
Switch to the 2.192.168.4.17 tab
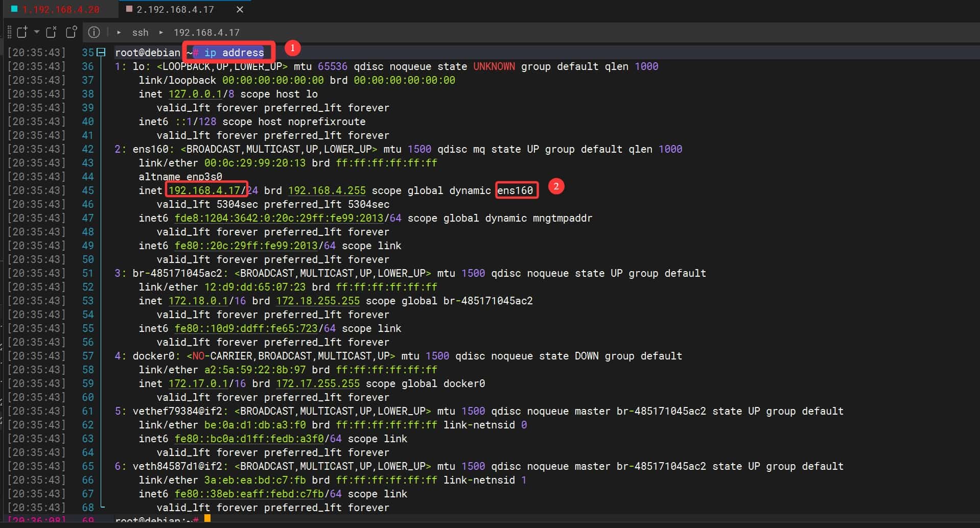[x=175, y=10]
